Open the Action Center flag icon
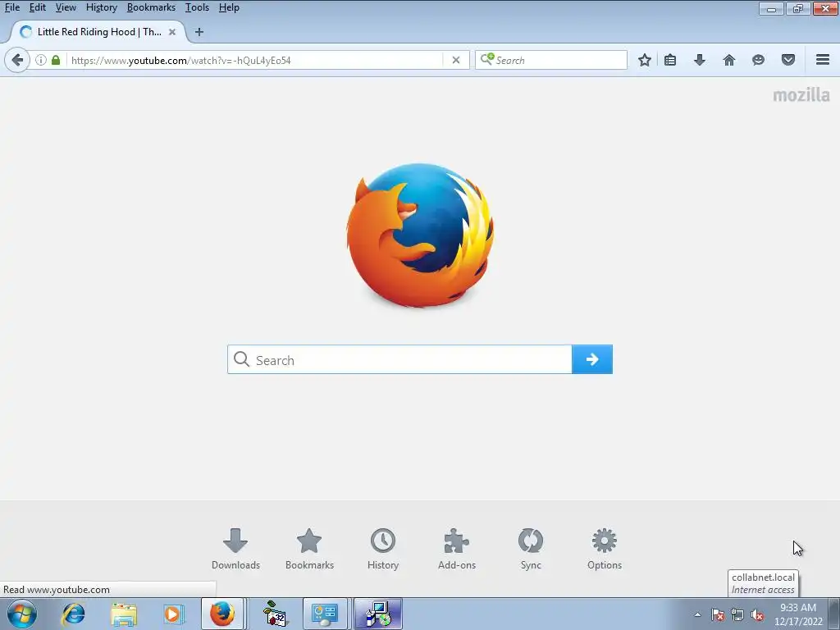 [717, 614]
